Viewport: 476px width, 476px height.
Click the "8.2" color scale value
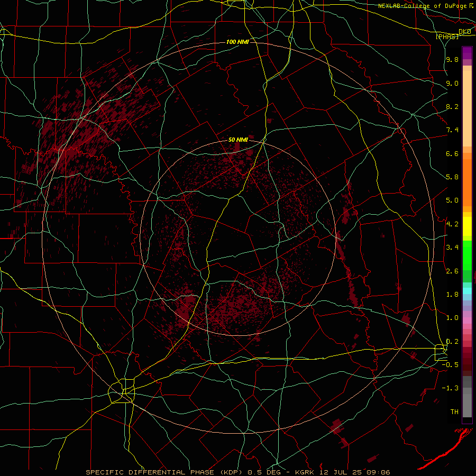pos(452,107)
